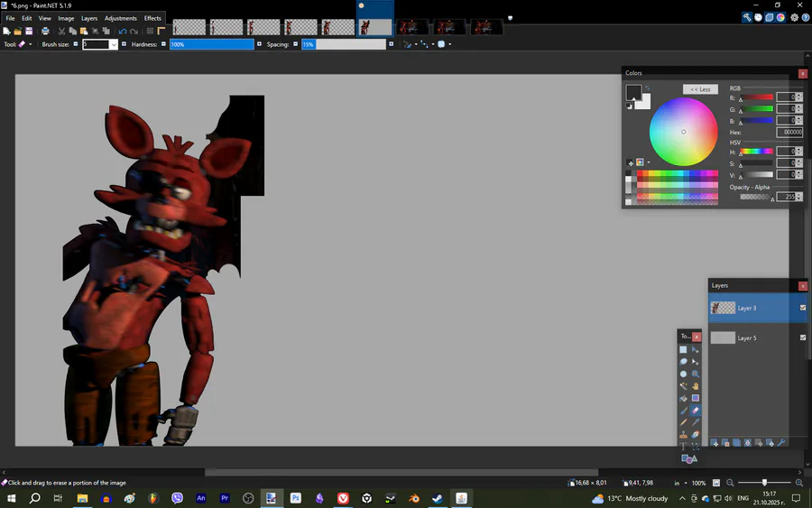This screenshot has height=508, width=812.
Task: Toggle Layer 3 visibility checkbox
Action: [x=803, y=308]
